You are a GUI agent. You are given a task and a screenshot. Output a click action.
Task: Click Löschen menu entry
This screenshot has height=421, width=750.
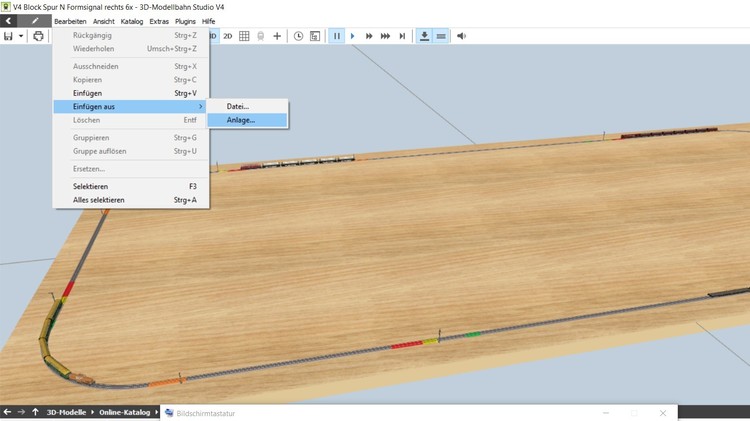[x=131, y=120]
